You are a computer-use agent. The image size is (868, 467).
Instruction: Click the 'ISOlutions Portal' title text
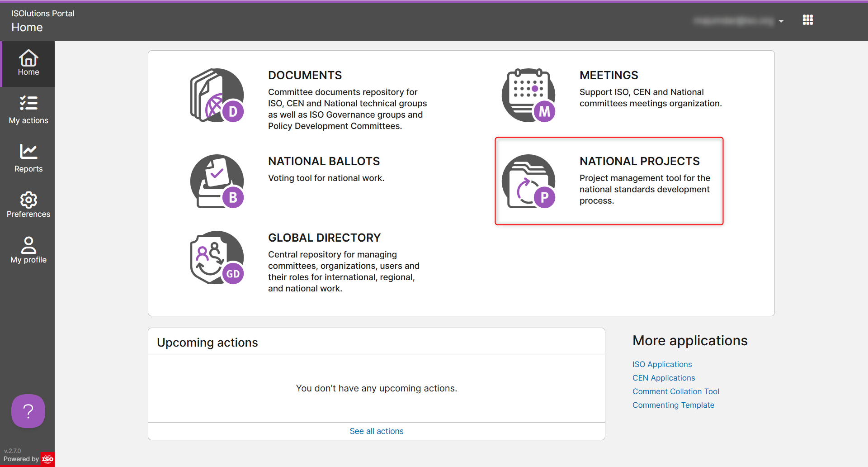[x=43, y=14]
